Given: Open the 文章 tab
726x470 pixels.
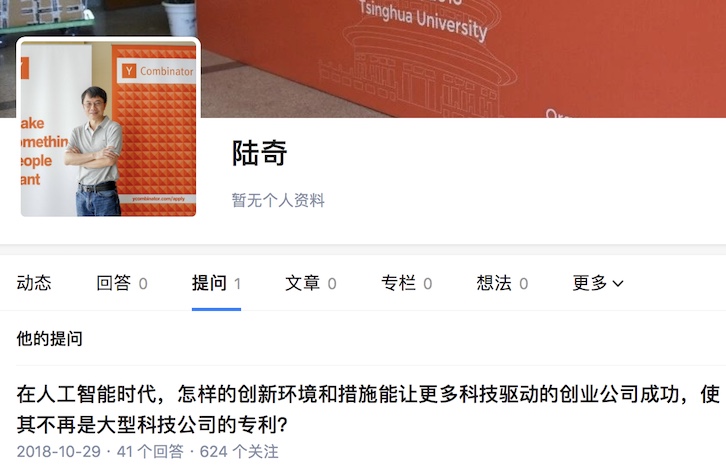Looking at the screenshot, I should coord(311,283).
